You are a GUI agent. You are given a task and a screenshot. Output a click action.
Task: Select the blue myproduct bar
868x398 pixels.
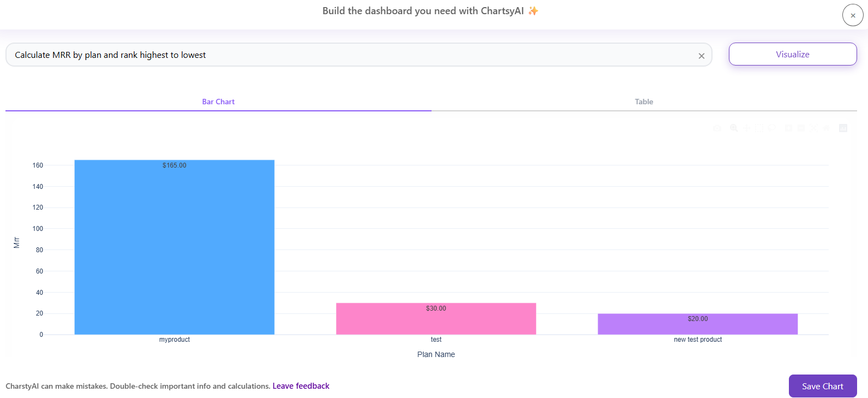point(174,246)
